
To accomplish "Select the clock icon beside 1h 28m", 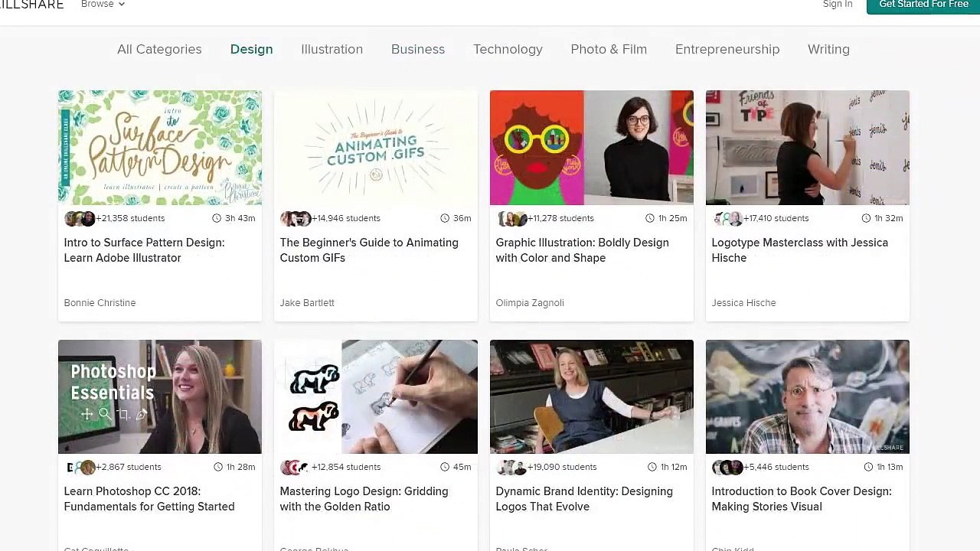I will click(218, 467).
